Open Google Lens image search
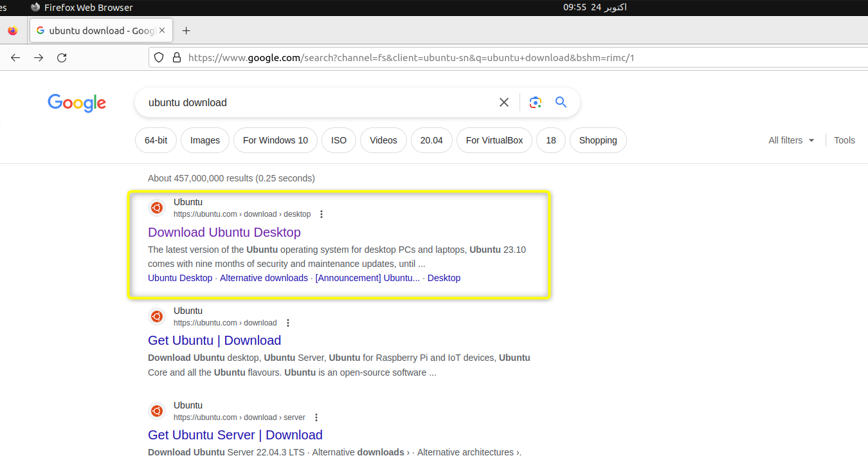Image resolution: width=868 pixels, height=467 pixels. pos(536,102)
